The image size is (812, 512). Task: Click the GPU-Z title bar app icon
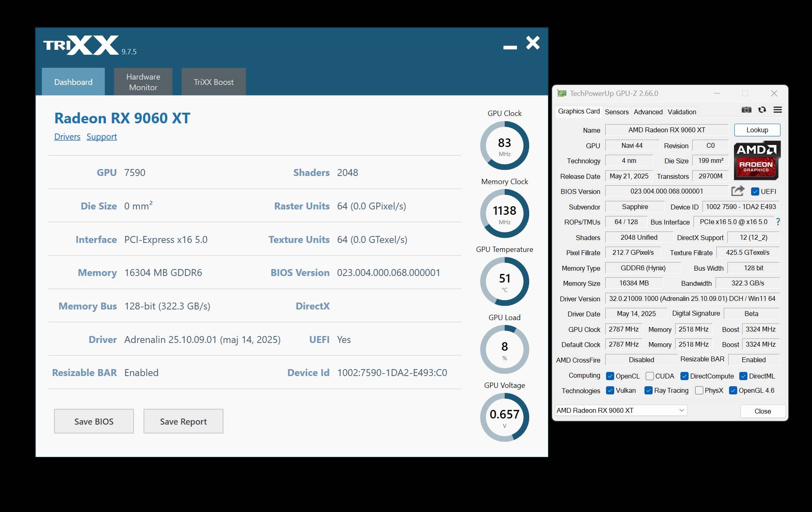coord(562,93)
